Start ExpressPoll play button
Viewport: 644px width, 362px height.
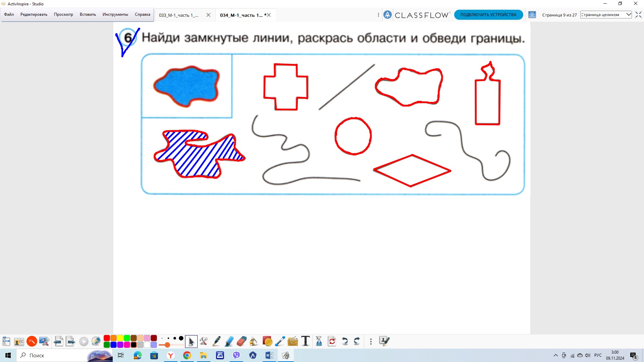coord(84,341)
